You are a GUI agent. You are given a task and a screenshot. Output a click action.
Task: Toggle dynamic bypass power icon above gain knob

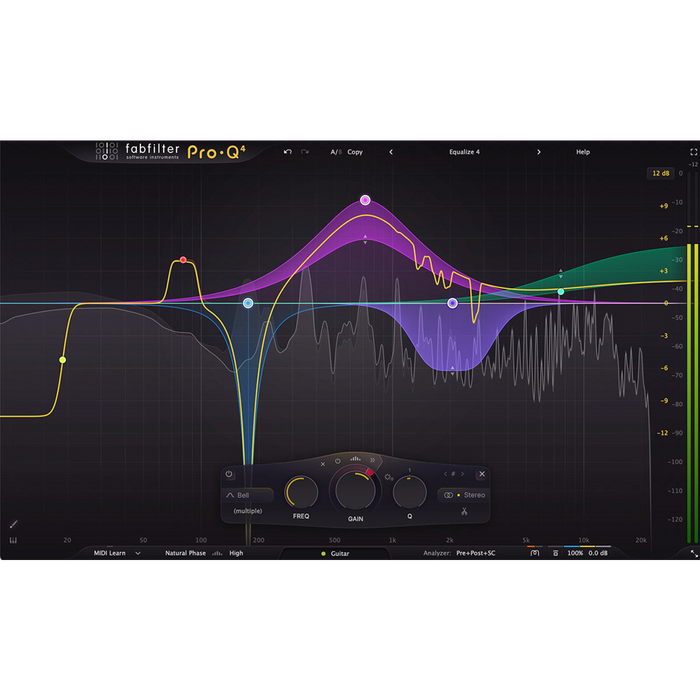pos(338,461)
